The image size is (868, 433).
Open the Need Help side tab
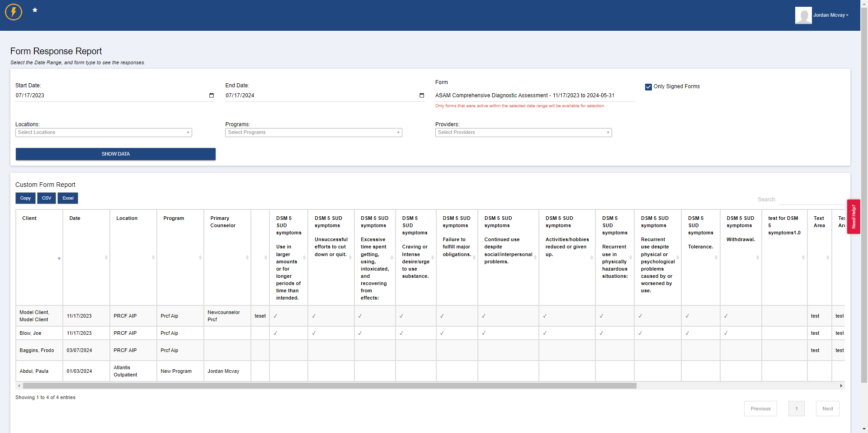click(854, 217)
